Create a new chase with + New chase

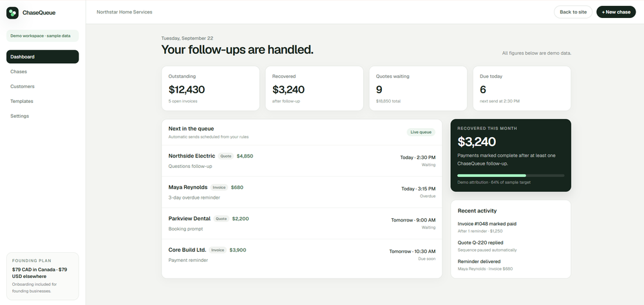(616, 12)
